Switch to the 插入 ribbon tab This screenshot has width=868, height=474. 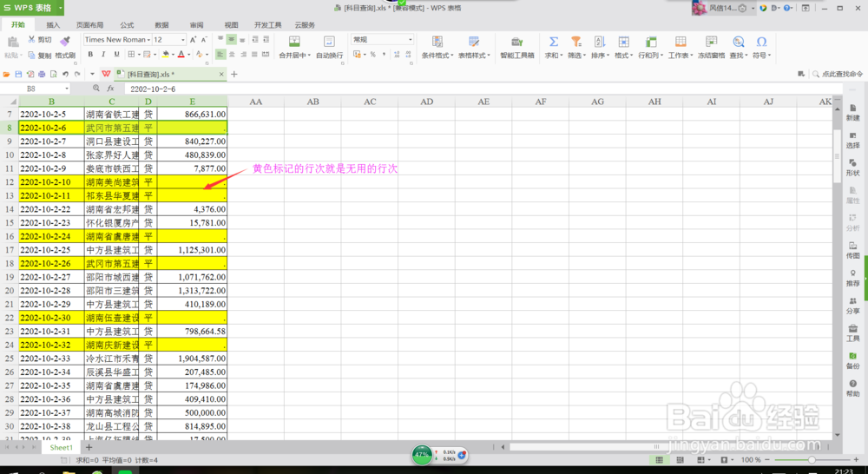tap(53, 25)
